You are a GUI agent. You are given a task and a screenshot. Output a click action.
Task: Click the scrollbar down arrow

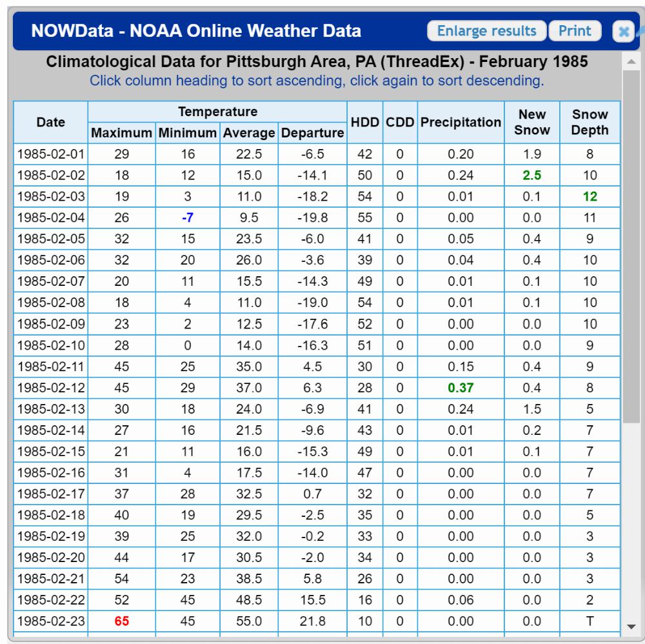click(x=631, y=627)
